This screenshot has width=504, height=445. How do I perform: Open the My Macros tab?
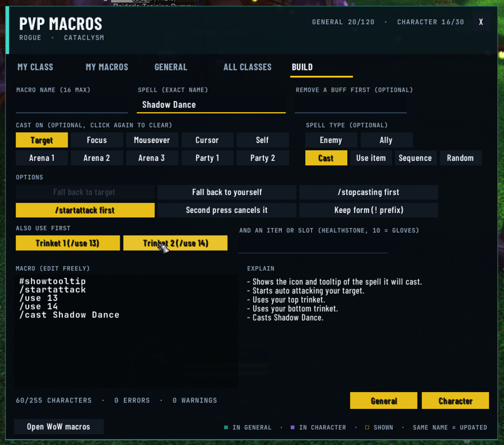pos(107,67)
